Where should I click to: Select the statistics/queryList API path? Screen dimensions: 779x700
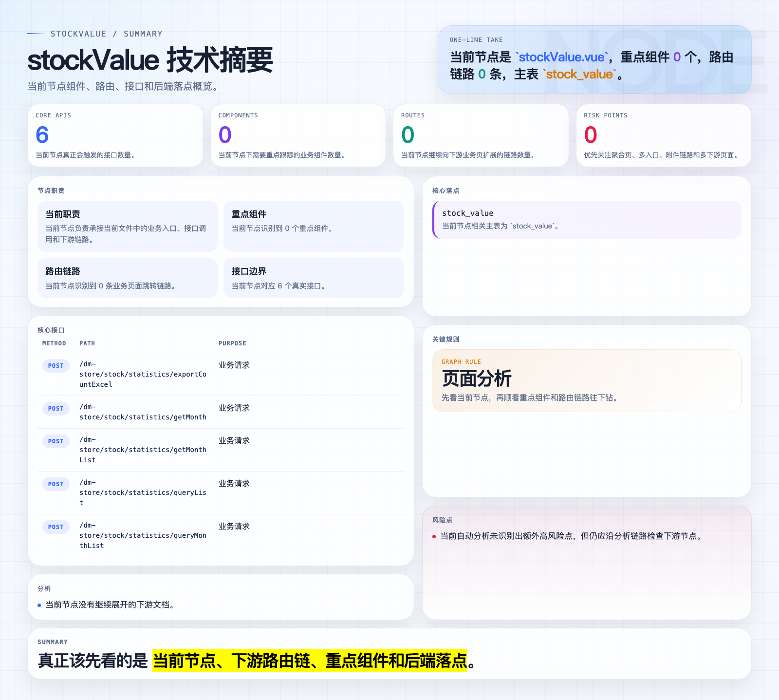click(x=143, y=492)
